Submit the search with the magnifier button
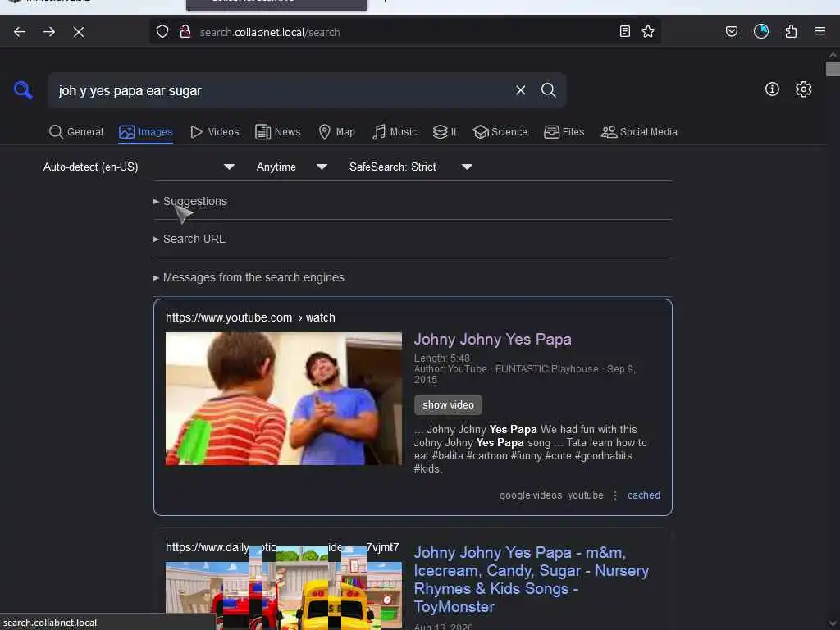This screenshot has width=840, height=630. point(549,90)
